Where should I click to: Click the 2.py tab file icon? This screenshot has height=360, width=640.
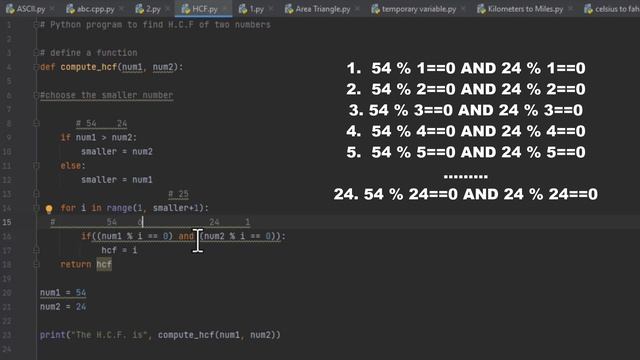click(x=140, y=9)
